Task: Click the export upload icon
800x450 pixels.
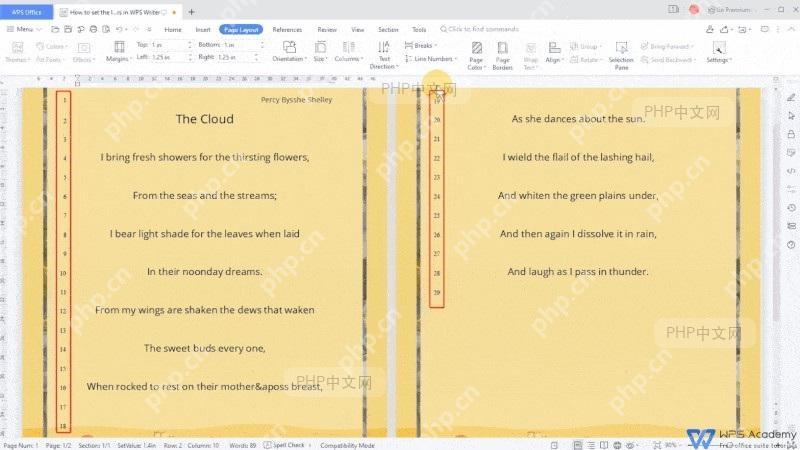Action: point(724,30)
